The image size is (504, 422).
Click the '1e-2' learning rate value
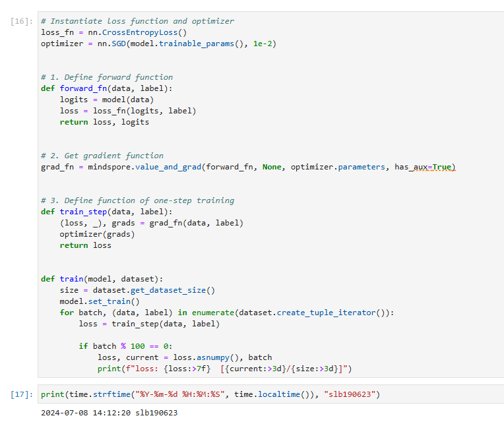pyautogui.click(x=263, y=44)
